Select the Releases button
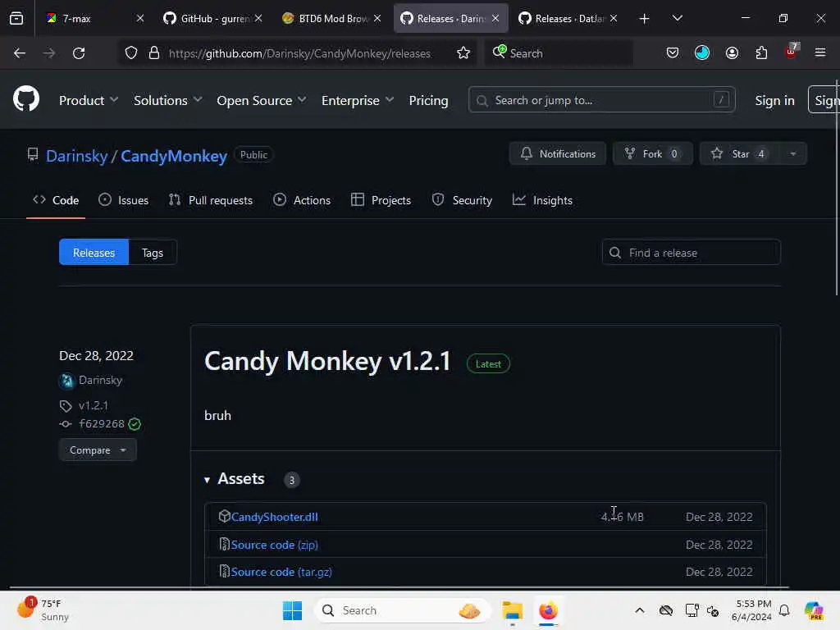Screen dimensions: 840x630 (94, 253)
